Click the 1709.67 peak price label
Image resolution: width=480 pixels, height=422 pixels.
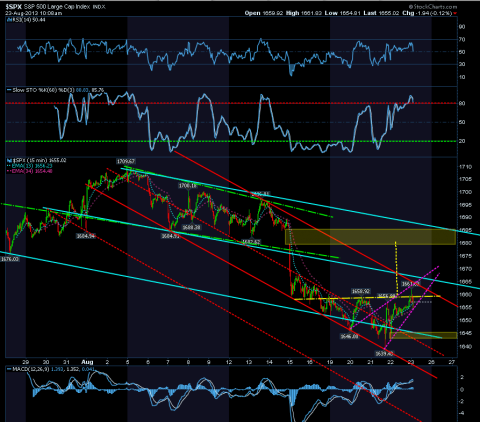click(x=126, y=161)
